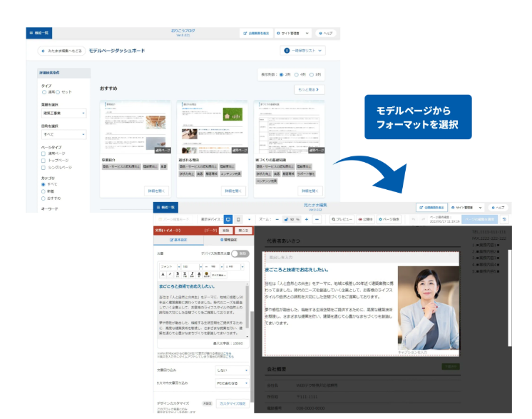This screenshot has width=532, height=419.
Task: Open the Help icon in top dashboard header
Action: coord(324,33)
